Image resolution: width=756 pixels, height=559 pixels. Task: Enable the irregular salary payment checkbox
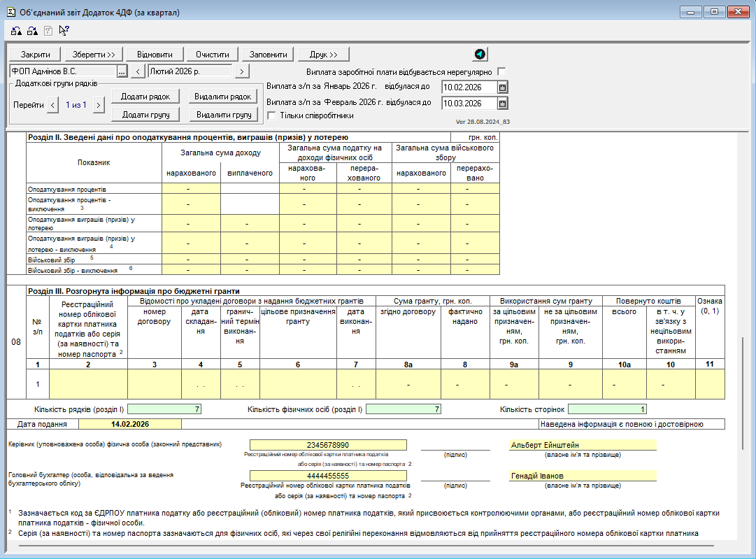(x=501, y=72)
